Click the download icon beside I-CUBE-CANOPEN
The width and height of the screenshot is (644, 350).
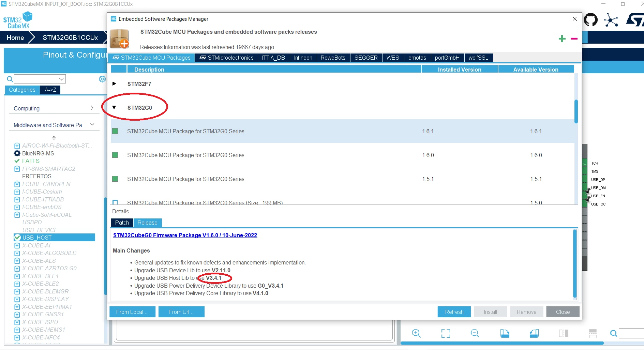pyautogui.click(x=17, y=184)
